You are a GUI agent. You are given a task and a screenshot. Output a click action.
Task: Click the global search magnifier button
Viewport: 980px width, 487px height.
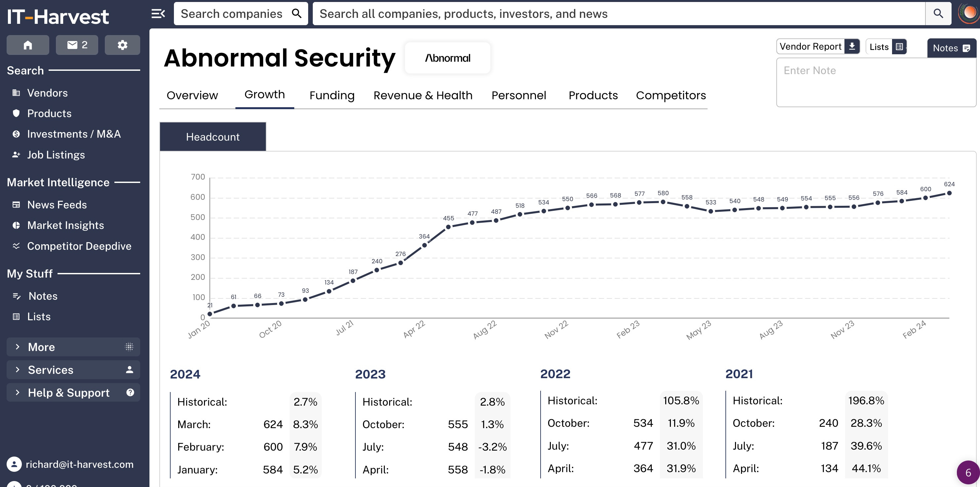coord(938,14)
